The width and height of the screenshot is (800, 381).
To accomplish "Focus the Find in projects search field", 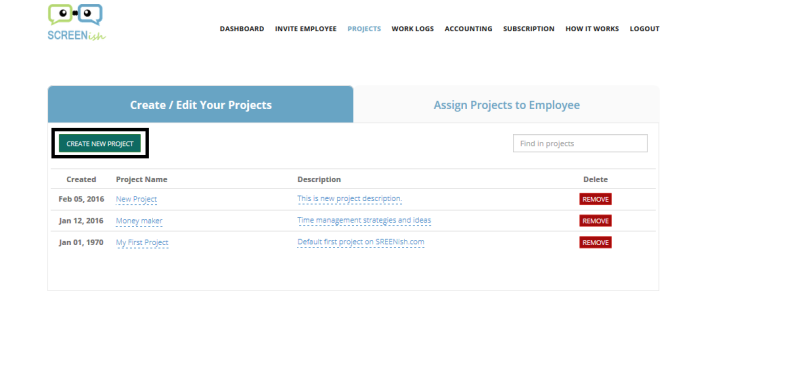I will [x=580, y=143].
